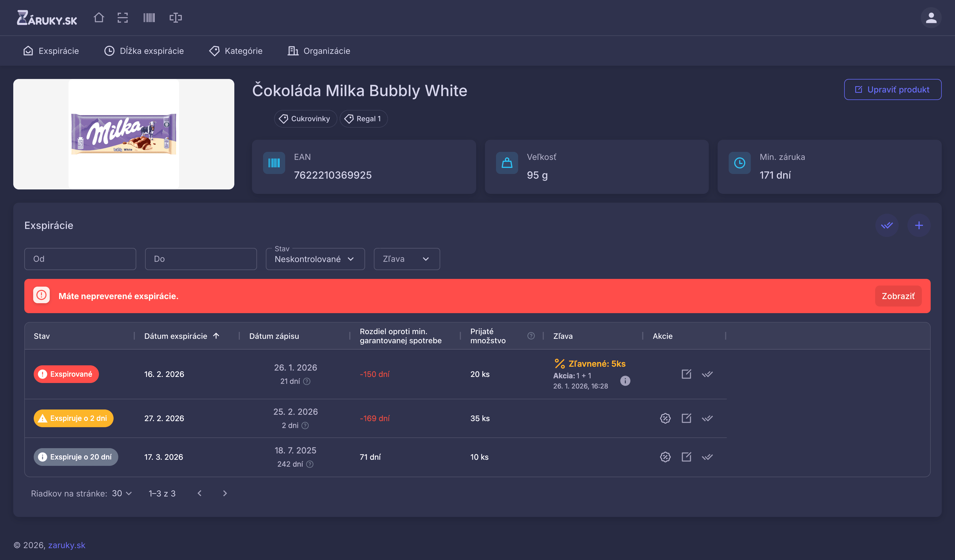Click the Upraviť produkt button
The height and width of the screenshot is (560, 955).
click(893, 89)
